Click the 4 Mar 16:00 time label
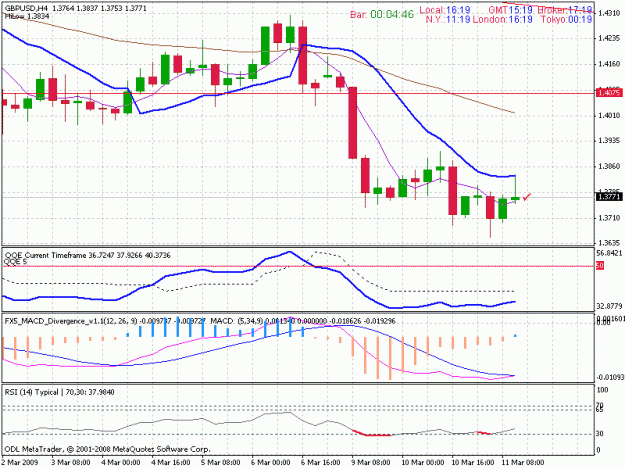 [x=171, y=462]
